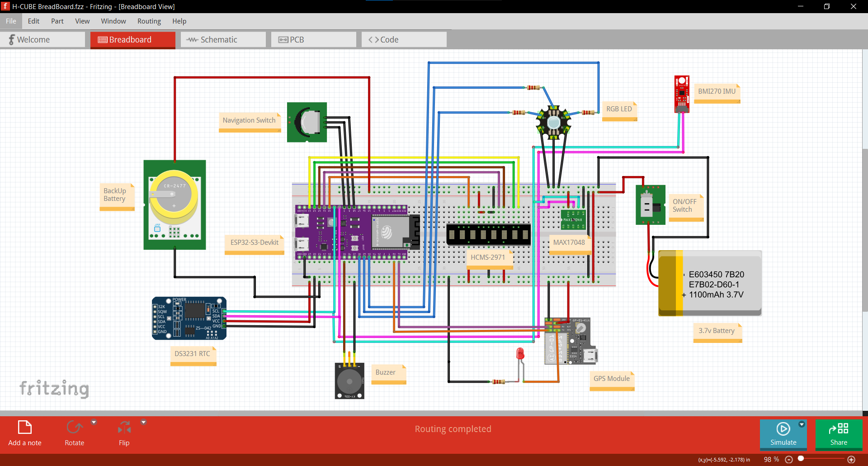Select the BMI270 IMU red board
This screenshot has width=868, height=466.
[x=682, y=94]
